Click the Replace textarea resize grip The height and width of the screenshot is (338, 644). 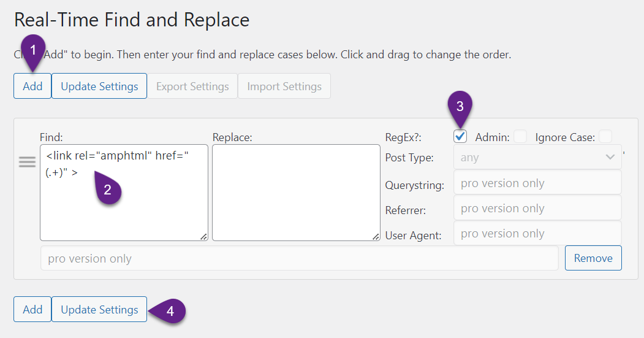(x=376, y=236)
